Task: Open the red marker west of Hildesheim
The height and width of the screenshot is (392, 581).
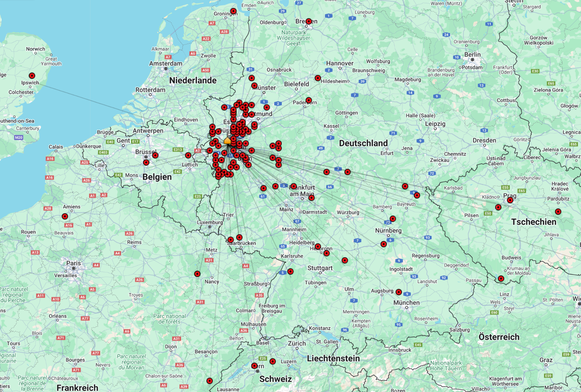Action: [318, 78]
